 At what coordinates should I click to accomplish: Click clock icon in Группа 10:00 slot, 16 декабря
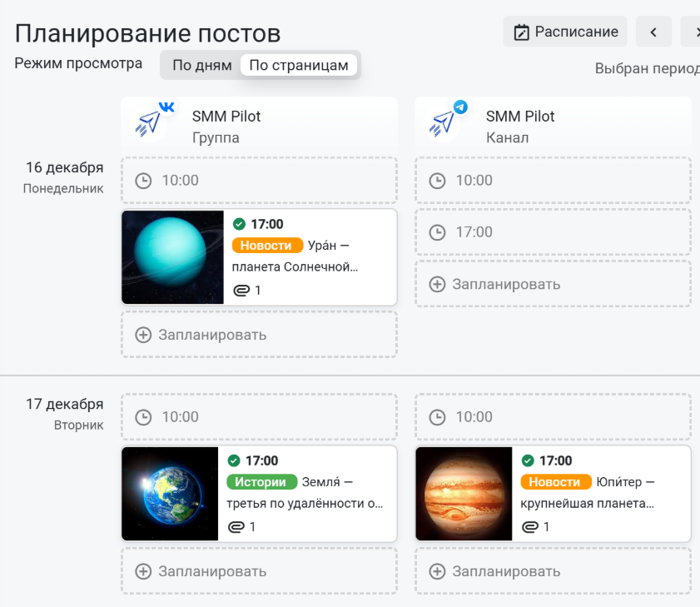143,181
